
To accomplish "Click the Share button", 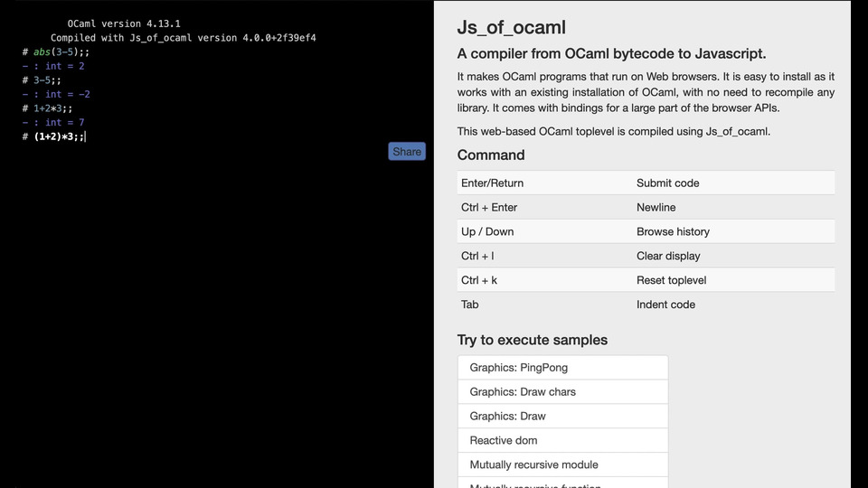I will (407, 152).
